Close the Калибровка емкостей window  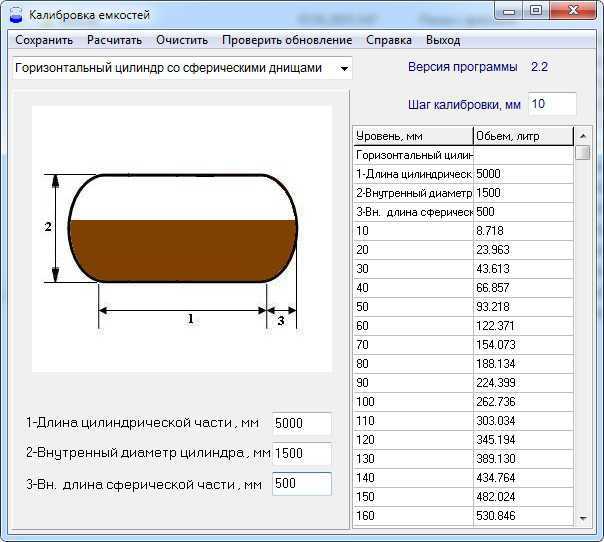click(x=573, y=11)
